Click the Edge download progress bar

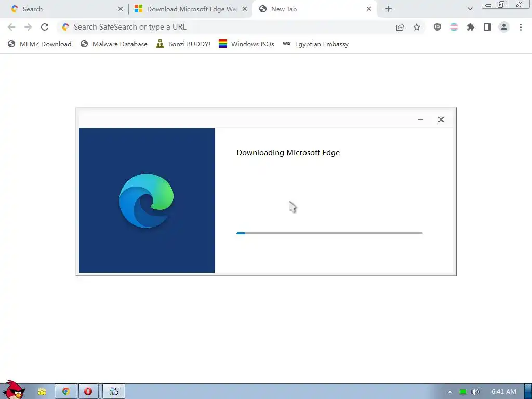point(329,233)
